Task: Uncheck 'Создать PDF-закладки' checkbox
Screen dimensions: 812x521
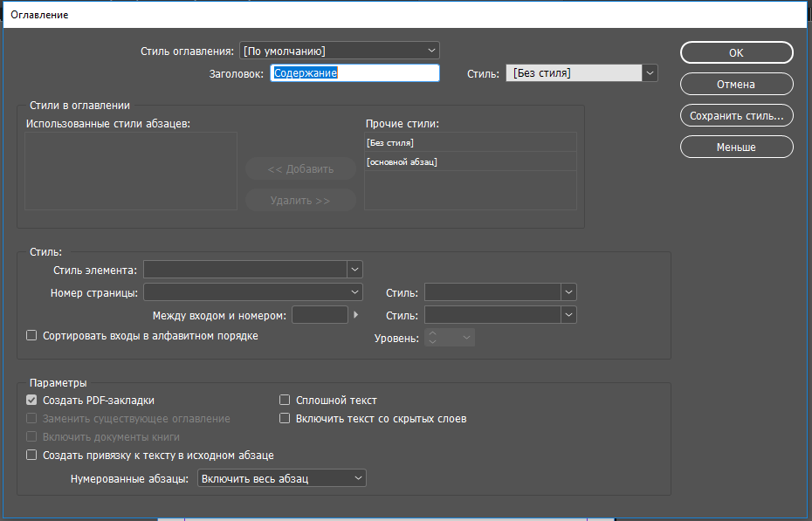Action: click(x=32, y=401)
